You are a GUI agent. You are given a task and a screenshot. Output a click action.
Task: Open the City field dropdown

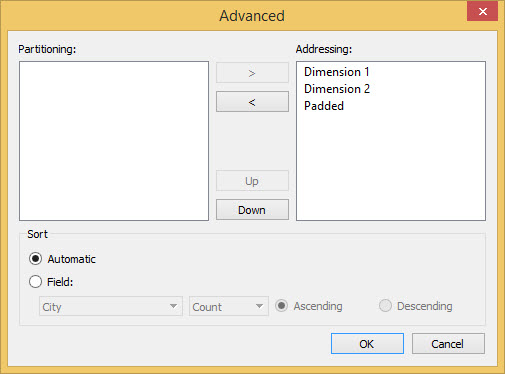coord(111,306)
